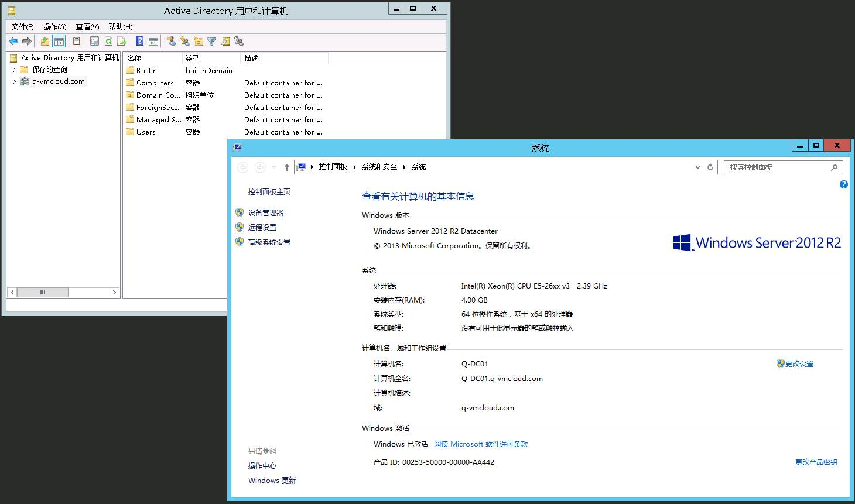Click the 组织单位 type cell

[200, 95]
